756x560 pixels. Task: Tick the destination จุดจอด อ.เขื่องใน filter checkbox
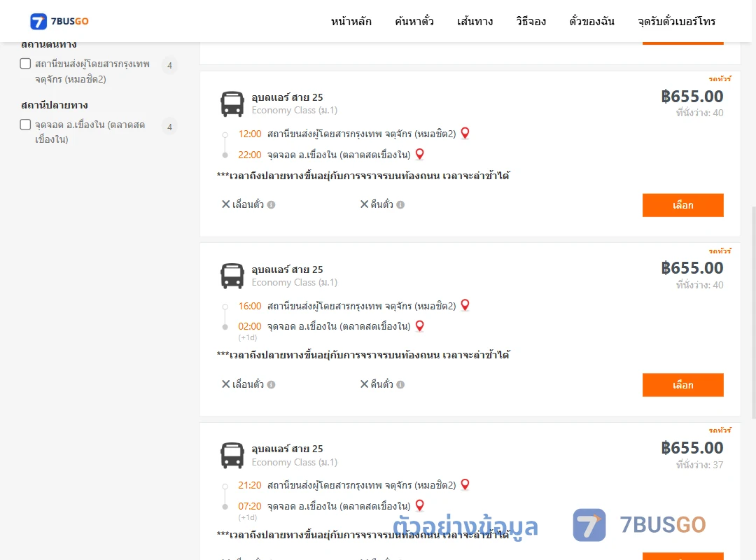26,125
